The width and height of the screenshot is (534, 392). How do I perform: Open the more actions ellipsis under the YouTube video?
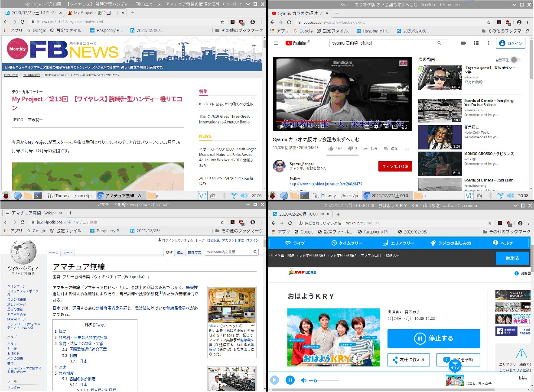407,149
